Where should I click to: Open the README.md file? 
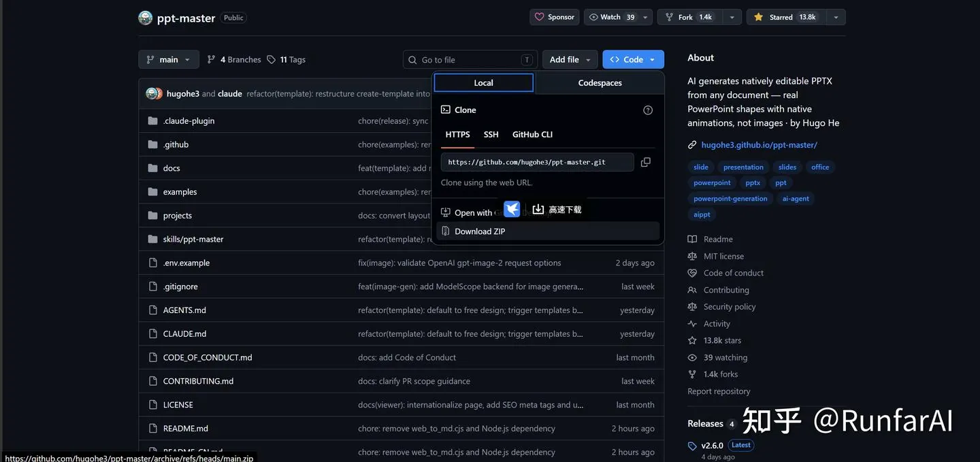(185, 429)
